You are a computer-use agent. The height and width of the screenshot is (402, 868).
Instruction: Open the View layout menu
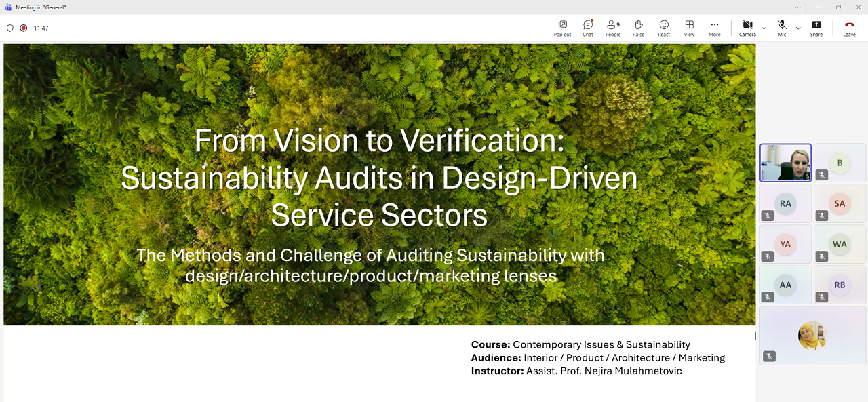point(689,28)
